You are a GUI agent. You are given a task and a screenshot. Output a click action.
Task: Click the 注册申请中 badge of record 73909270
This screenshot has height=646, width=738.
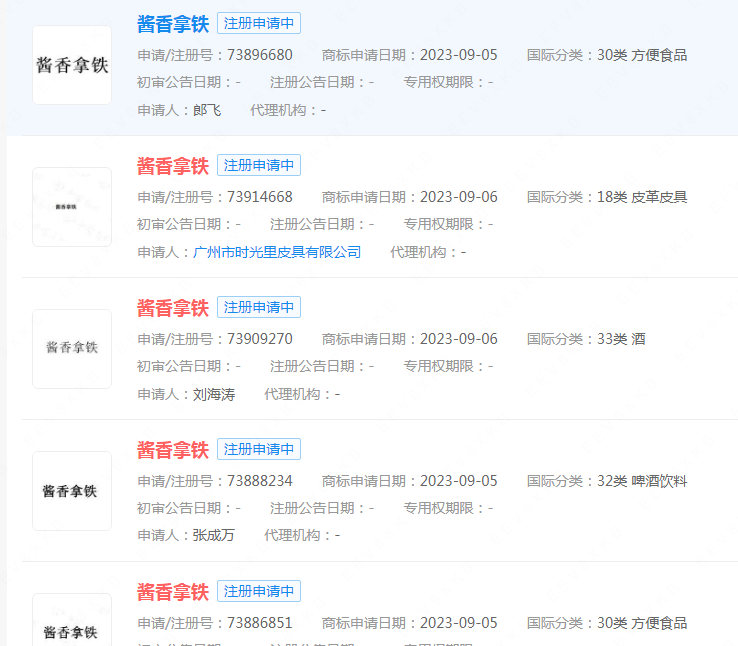[x=259, y=307]
